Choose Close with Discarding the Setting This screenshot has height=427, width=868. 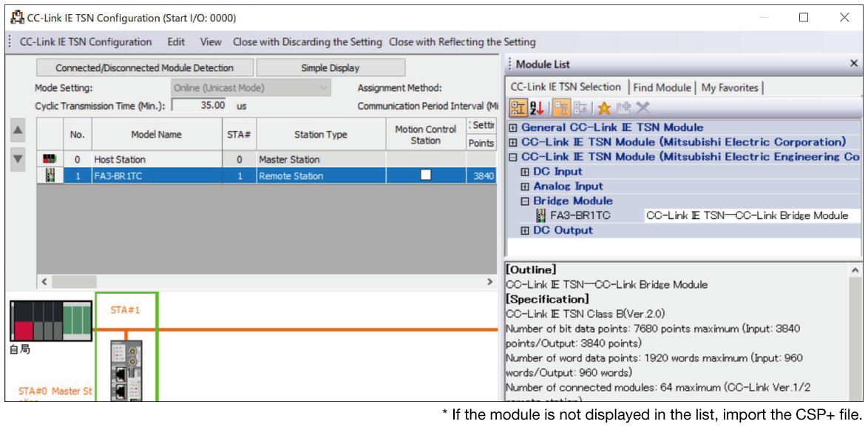click(x=308, y=42)
